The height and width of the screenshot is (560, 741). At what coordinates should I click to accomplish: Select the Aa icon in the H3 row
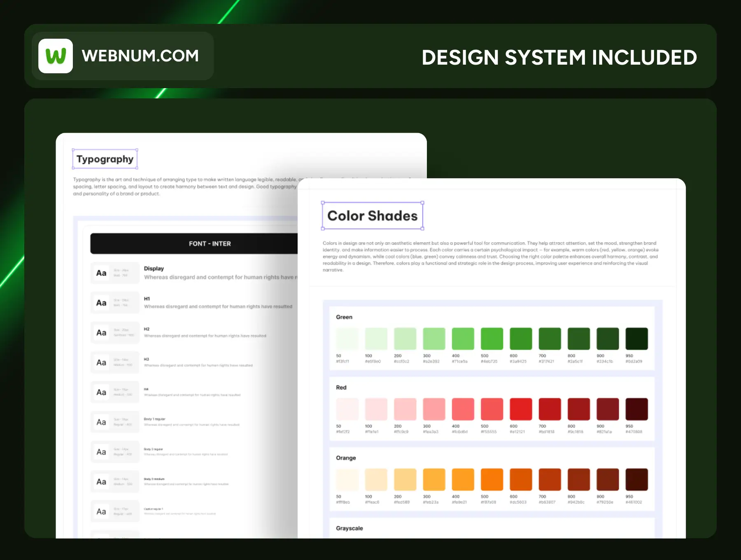point(101,363)
